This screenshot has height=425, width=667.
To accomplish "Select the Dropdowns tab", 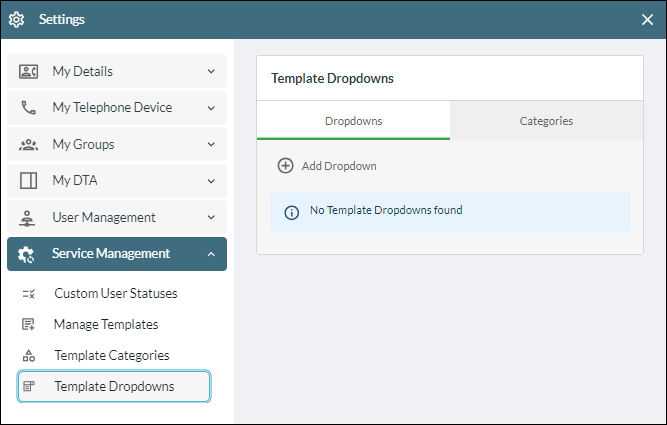I will (x=353, y=121).
